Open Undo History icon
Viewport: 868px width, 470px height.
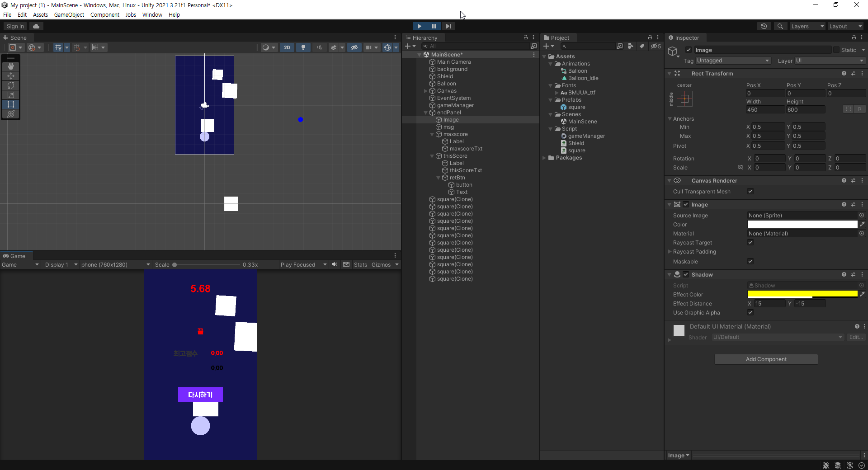click(764, 26)
